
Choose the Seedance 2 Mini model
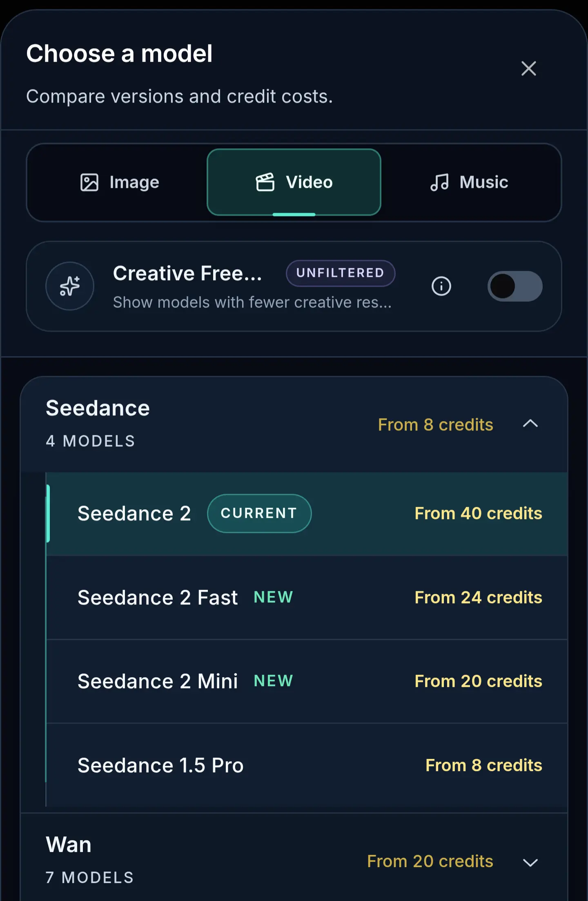pos(307,681)
